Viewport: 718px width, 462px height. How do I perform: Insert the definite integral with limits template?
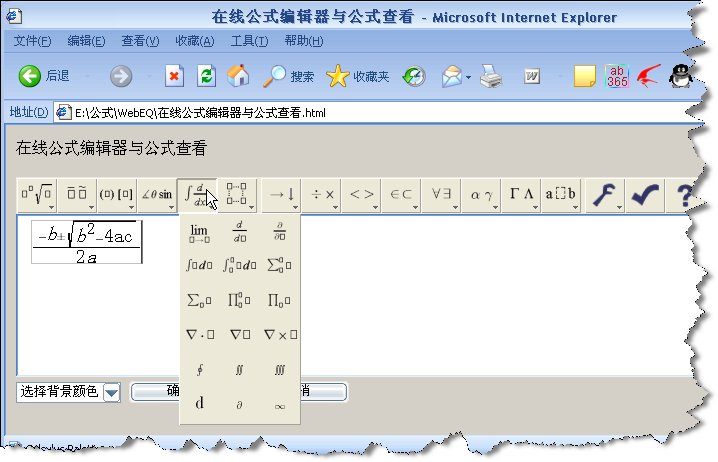239,265
